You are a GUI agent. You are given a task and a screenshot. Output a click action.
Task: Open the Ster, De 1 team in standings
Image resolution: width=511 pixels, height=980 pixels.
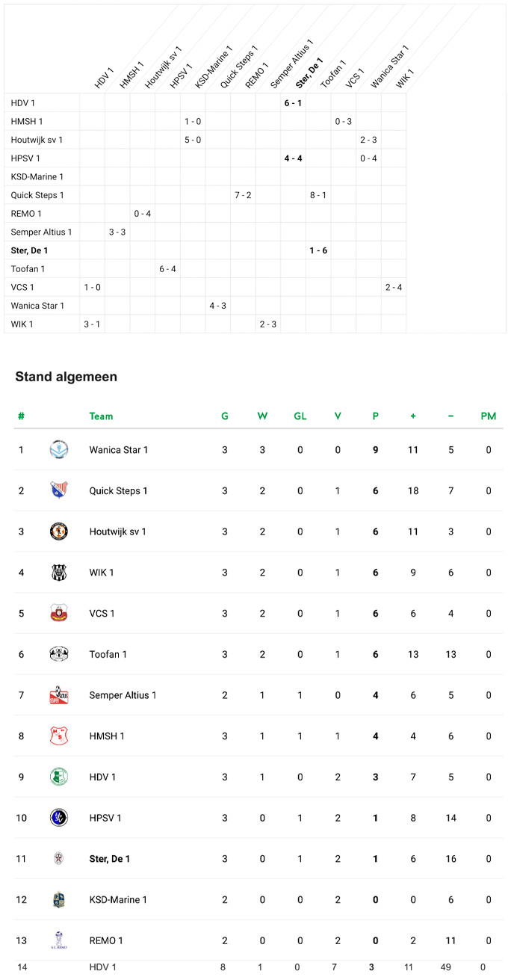click(x=110, y=859)
